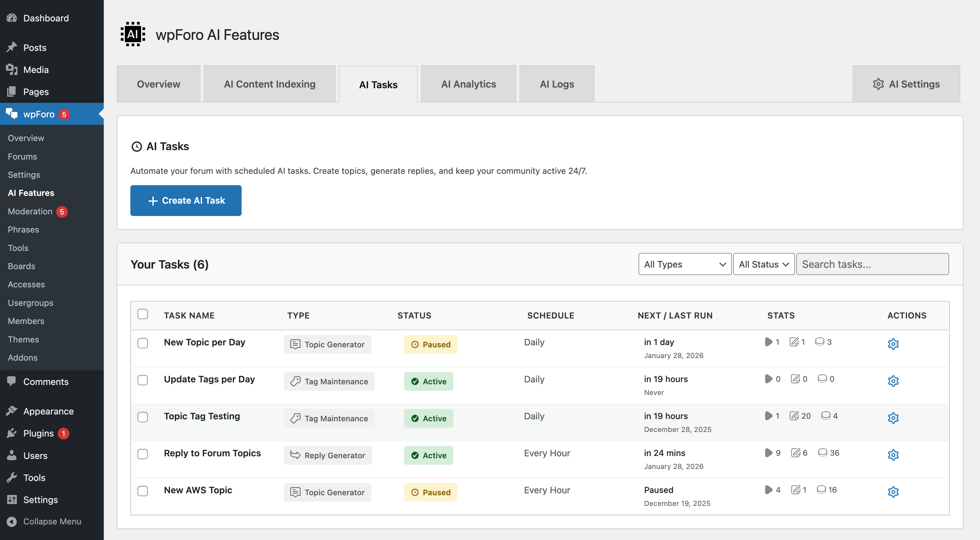The height and width of the screenshot is (540, 980).
Task: Open actions settings for Reply to Forum Topics
Action: tap(893, 455)
